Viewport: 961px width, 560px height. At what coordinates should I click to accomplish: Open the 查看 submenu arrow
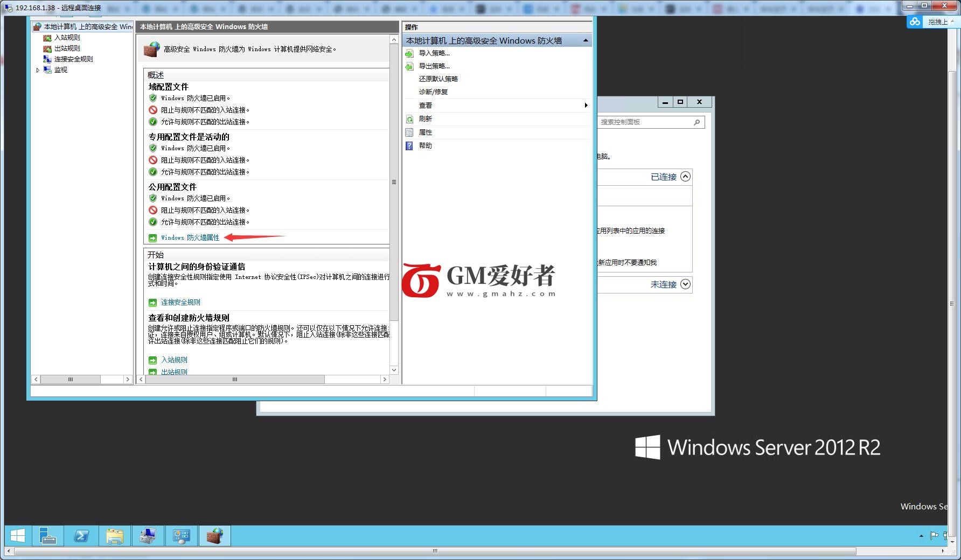tap(586, 106)
